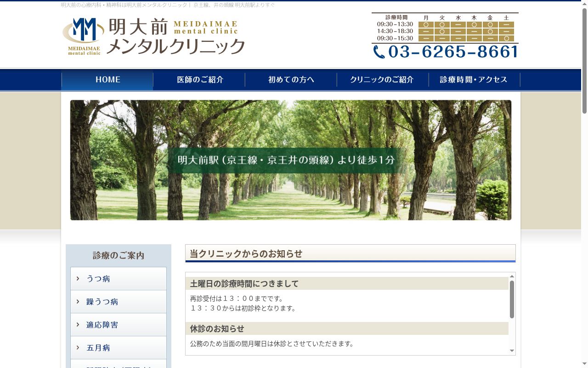Open 医師のご紹介 in the navigation bar
This screenshot has height=368, width=588.
click(x=199, y=80)
